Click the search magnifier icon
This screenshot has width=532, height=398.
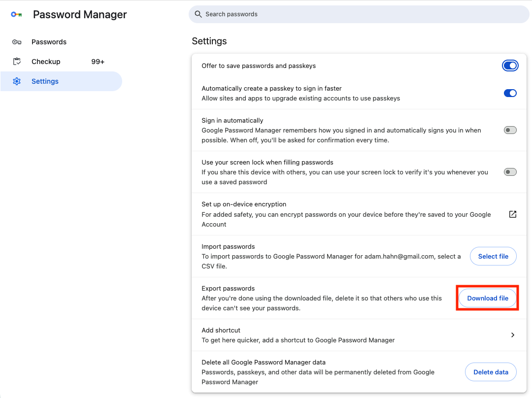[198, 14]
